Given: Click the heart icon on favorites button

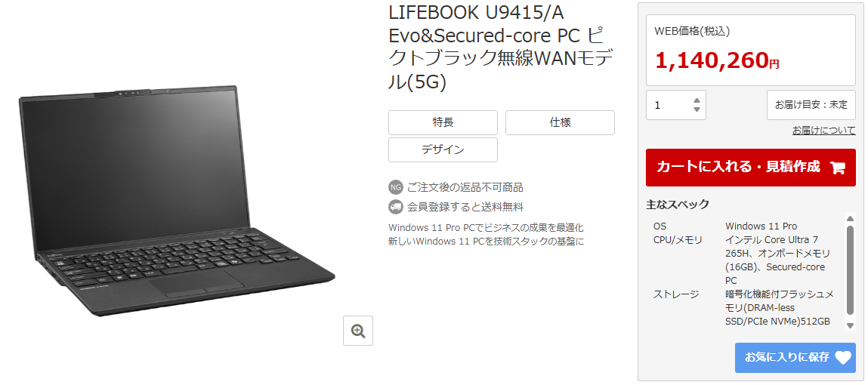Looking at the screenshot, I should click(x=842, y=358).
